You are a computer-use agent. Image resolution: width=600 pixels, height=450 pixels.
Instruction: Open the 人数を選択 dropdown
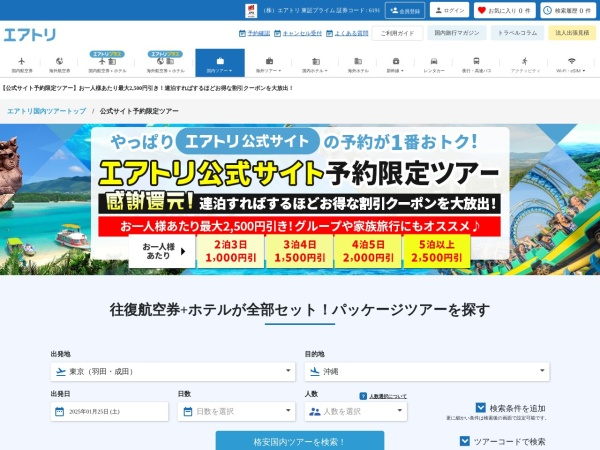(x=356, y=412)
